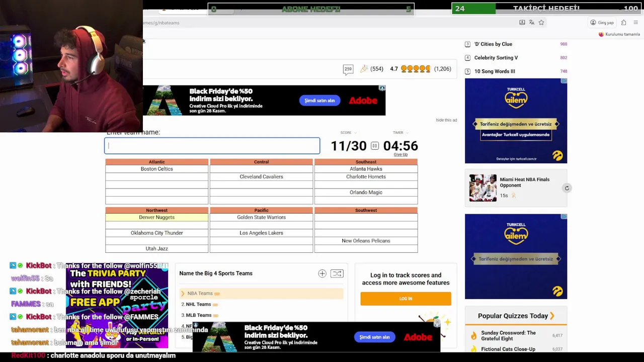
Task: Click hide this ad link
Action: [446, 120]
